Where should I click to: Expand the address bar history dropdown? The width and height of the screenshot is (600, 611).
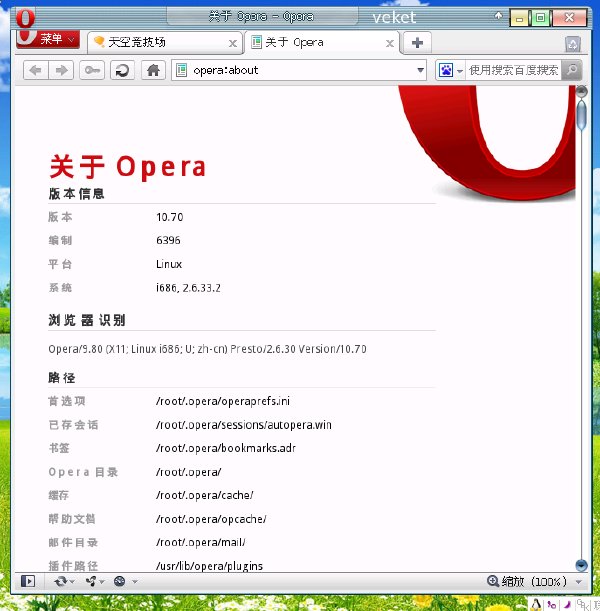[420, 70]
